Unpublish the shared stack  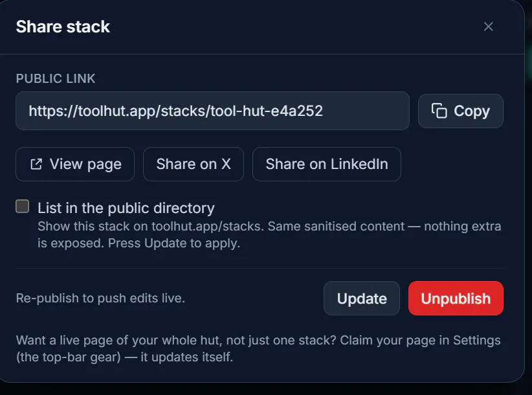pos(456,299)
